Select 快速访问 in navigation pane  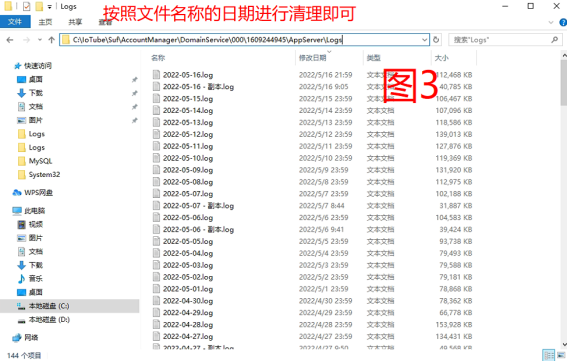[x=38, y=66]
